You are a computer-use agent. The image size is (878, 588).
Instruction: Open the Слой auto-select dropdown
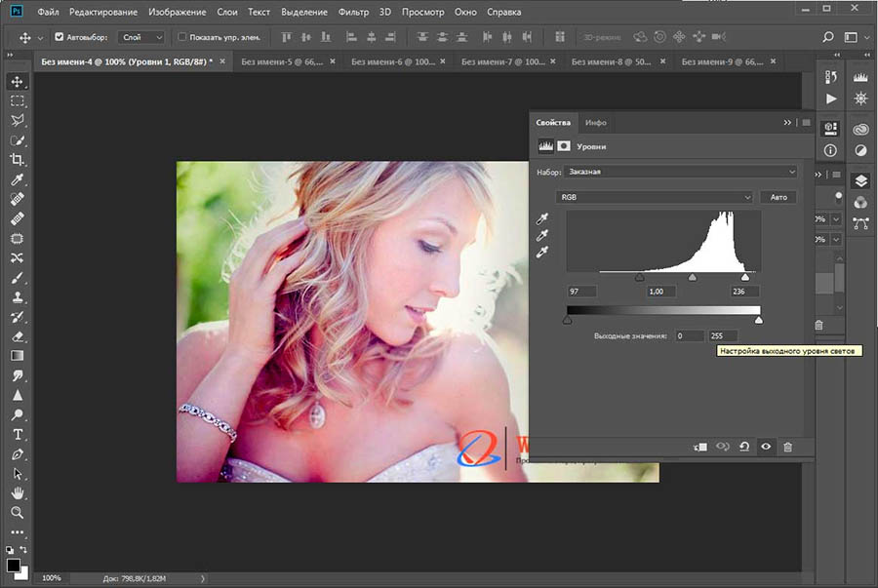[x=141, y=37]
